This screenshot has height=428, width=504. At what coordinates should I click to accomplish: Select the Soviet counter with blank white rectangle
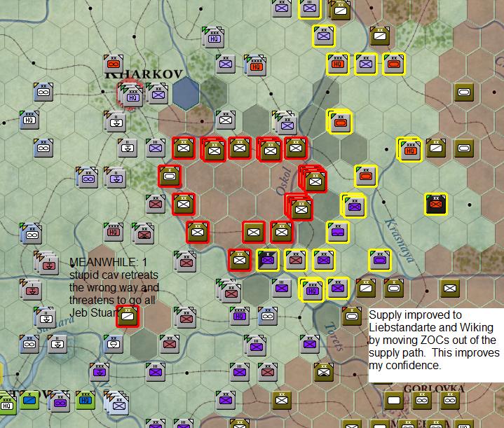(394, 401)
